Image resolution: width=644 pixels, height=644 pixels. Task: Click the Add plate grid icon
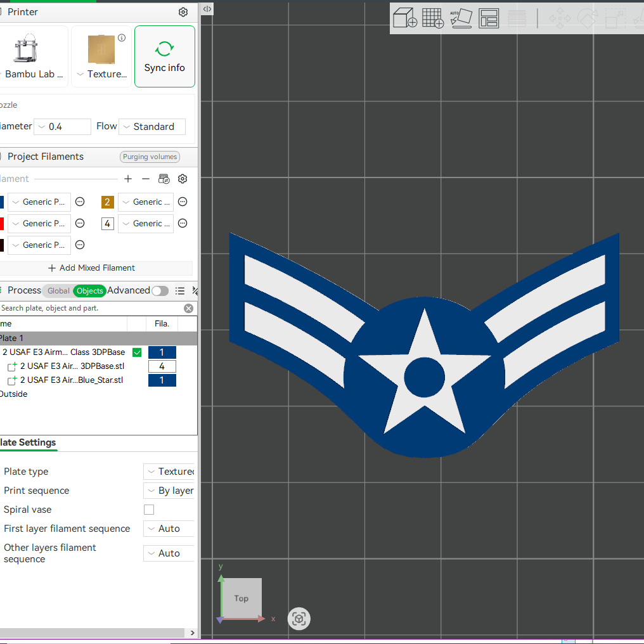433,18
